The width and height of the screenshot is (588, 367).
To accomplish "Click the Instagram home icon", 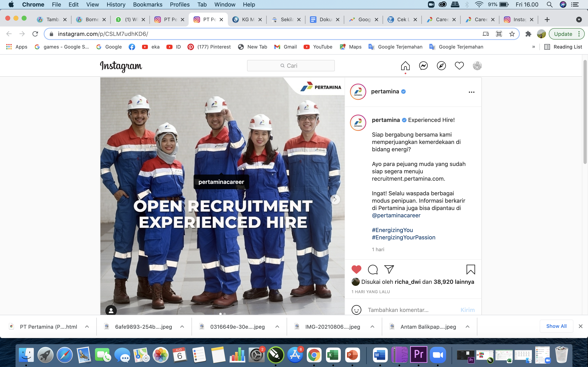I will pos(405,66).
